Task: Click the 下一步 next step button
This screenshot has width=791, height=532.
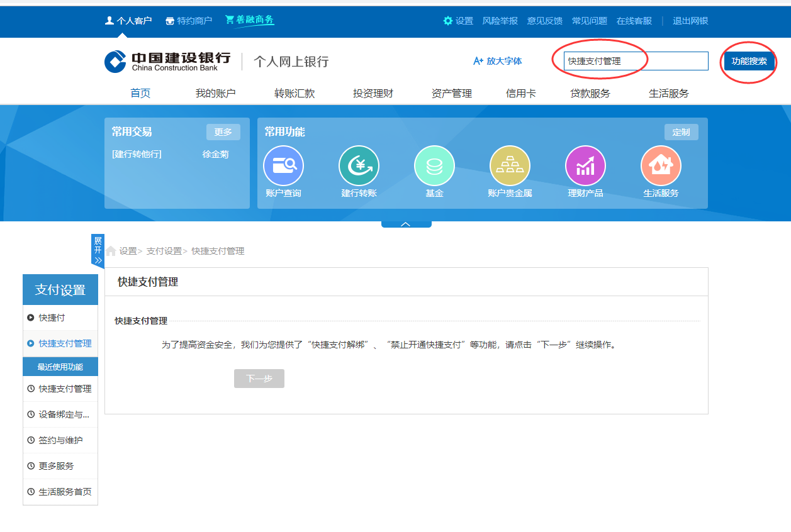Action: (259, 379)
